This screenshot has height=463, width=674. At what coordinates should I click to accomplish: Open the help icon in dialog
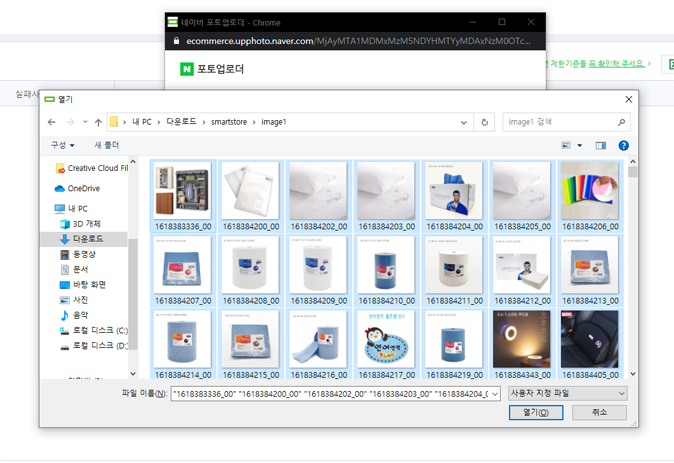(623, 145)
